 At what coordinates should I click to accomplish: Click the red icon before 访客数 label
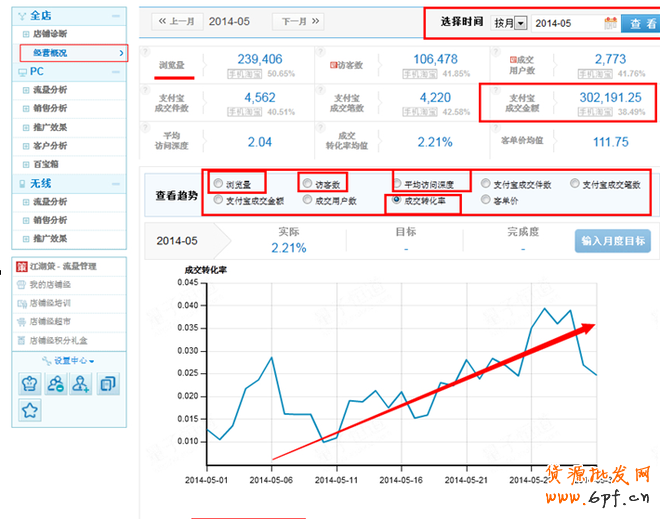333,65
